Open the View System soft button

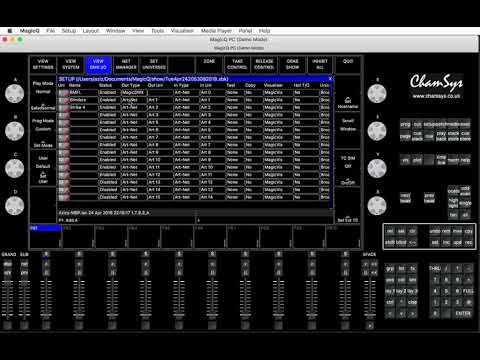point(71,64)
